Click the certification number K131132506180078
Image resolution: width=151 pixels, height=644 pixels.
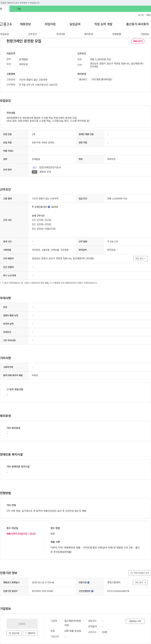[x=118, y=591]
